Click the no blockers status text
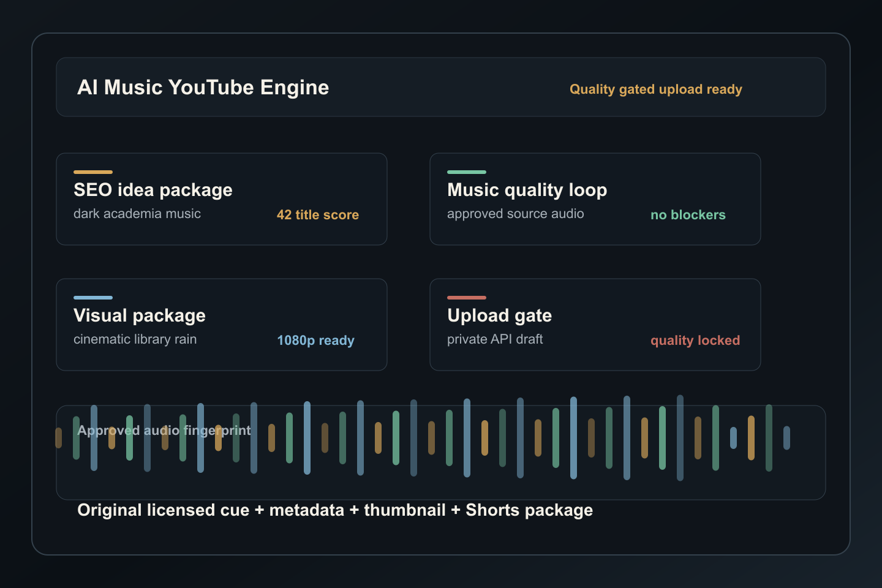Viewport: 882px width, 588px height. 688,215
